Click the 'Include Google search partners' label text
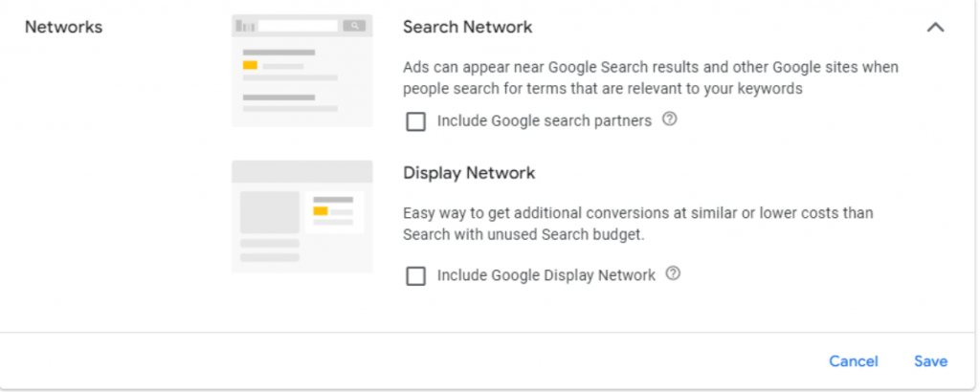 [545, 120]
